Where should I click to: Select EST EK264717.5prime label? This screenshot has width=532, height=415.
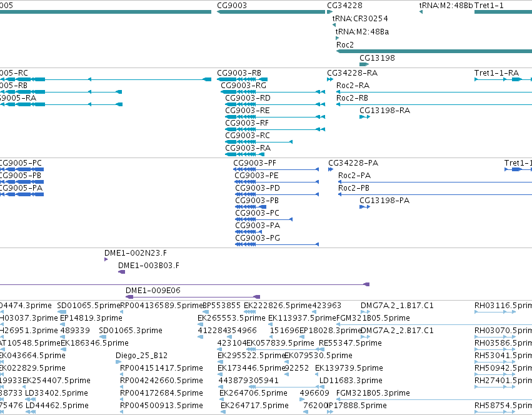254,406
